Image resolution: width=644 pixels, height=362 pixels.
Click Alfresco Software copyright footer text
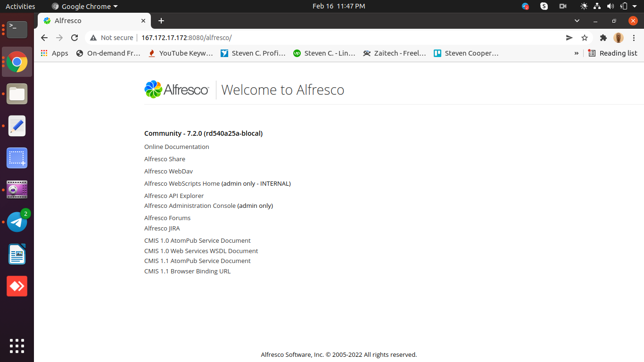point(339,354)
